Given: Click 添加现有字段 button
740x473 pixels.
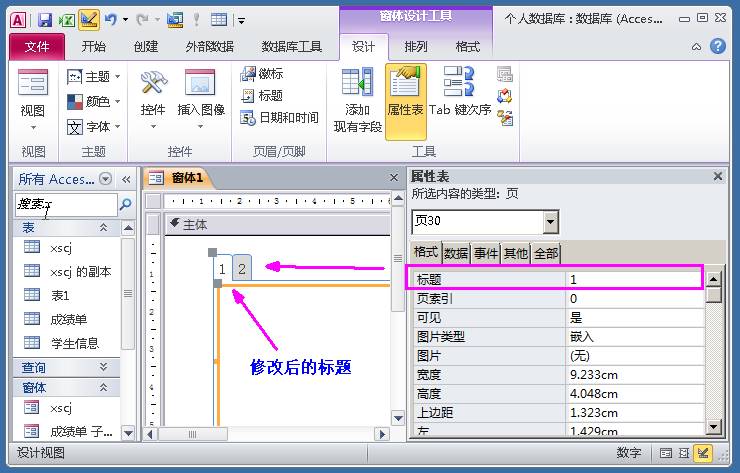Looking at the screenshot, I should tap(357, 100).
